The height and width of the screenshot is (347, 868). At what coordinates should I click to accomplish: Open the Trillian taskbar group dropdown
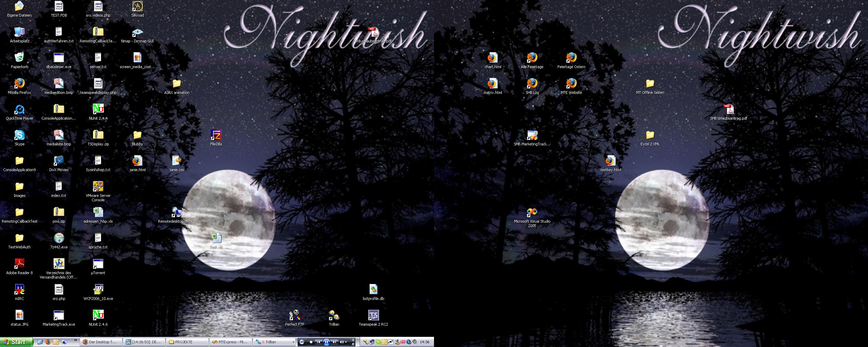tap(293, 342)
